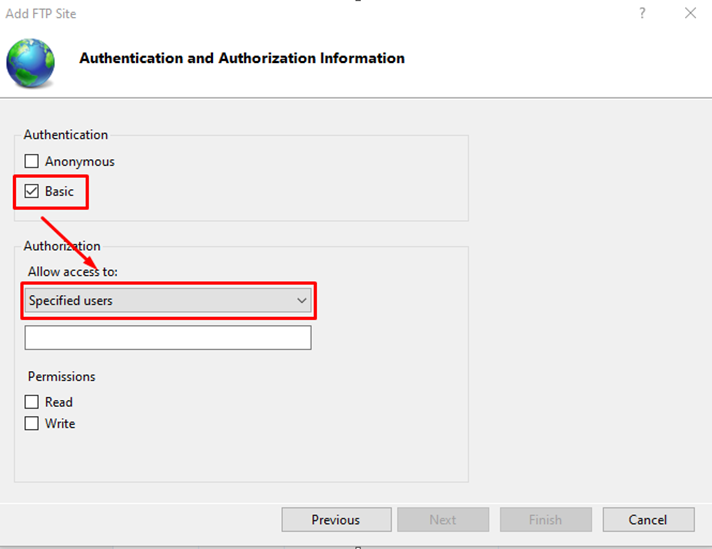Enable the Read permission checkbox
The image size is (712, 549).
pyautogui.click(x=31, y=402)
